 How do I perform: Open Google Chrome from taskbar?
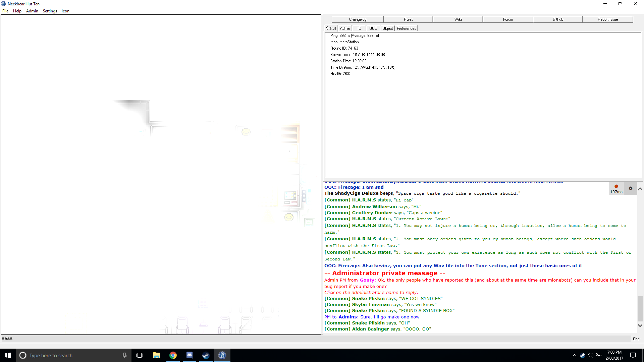point(173,355)
